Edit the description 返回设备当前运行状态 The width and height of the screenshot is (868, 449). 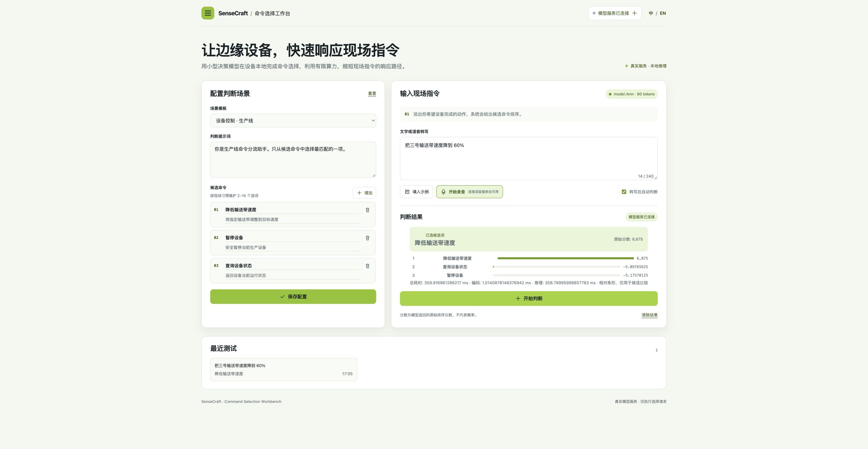click(293, 276)
